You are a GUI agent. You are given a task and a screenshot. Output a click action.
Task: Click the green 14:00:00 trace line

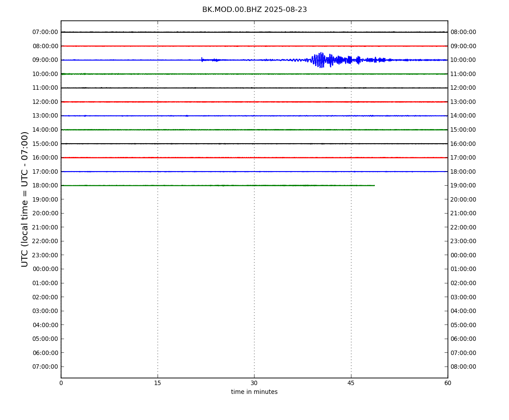(x=254, y=130)
